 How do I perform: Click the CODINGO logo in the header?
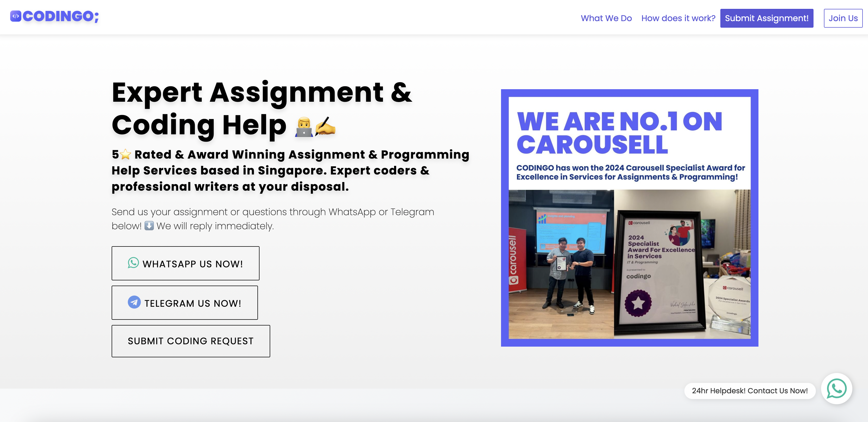click(x=55, y=16)
